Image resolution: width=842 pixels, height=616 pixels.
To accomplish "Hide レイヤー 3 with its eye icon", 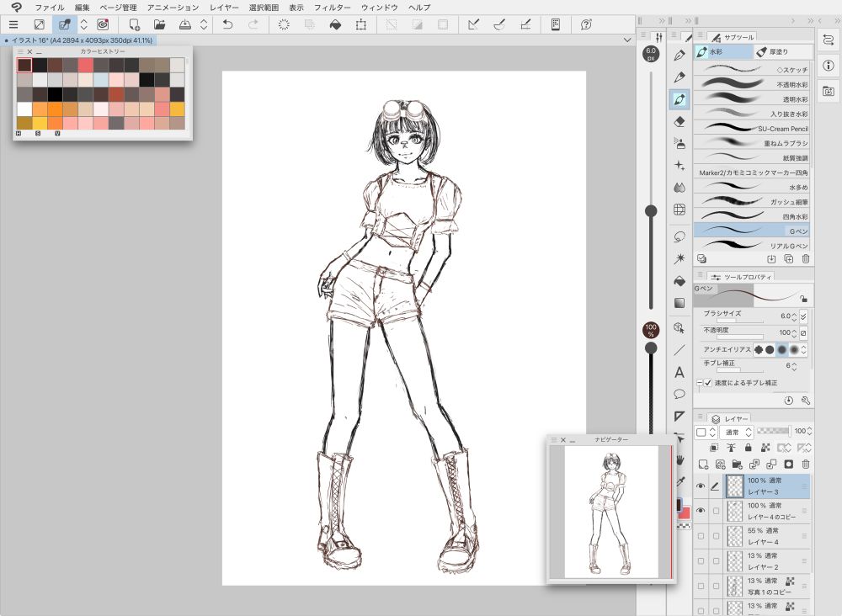I will pyautogui.click(x=700, y=486).
